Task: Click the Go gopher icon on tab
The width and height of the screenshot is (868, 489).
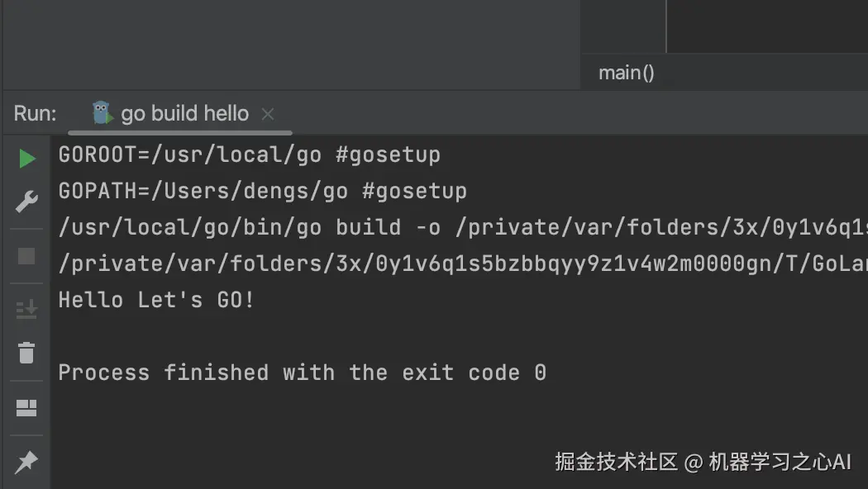Action: point(102,113)
